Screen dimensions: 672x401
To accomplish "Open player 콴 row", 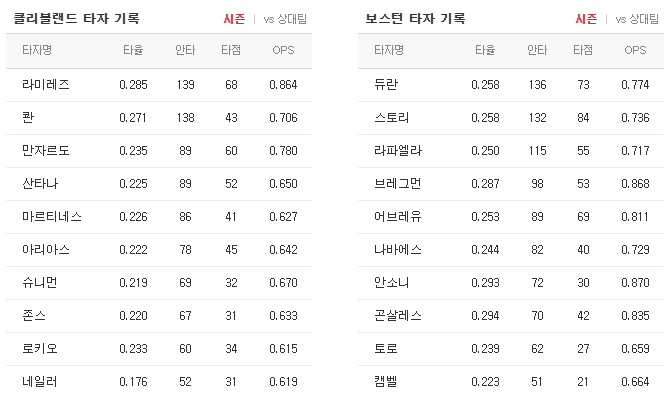I will (159, 118).
